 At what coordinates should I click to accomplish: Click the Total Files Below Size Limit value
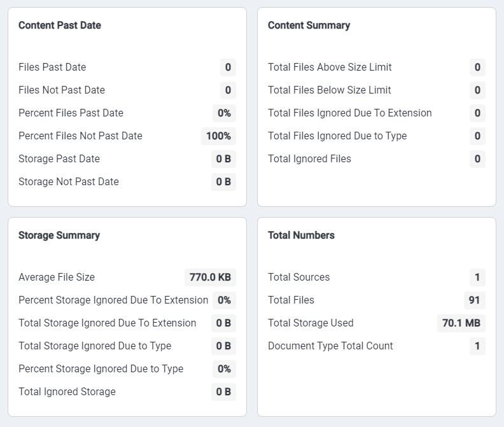(477, 90)
